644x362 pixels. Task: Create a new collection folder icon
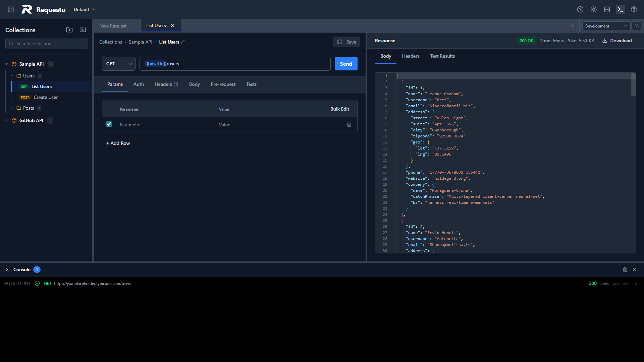pos(69,30)
